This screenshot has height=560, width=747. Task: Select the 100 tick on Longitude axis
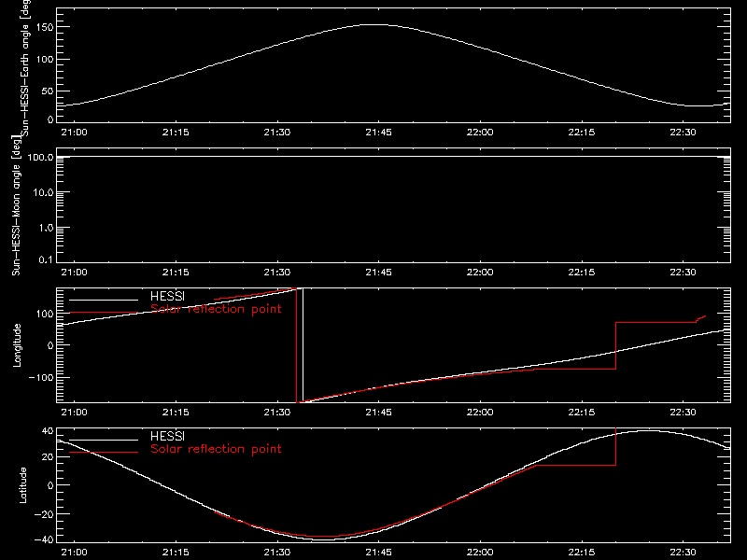(44, 314)
